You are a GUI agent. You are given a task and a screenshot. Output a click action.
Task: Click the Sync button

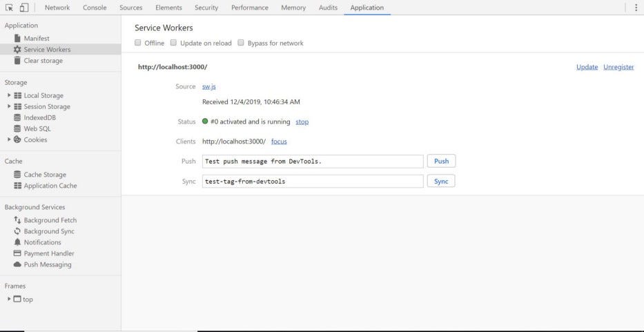[x=441, y=182]
